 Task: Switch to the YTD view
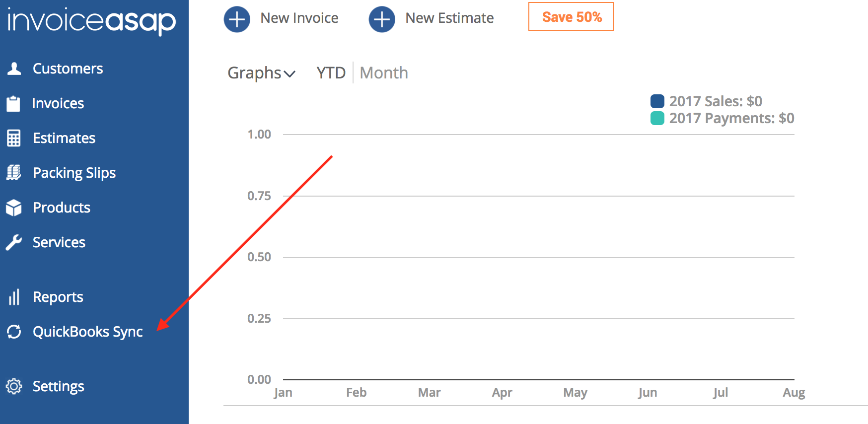[331, 73]
